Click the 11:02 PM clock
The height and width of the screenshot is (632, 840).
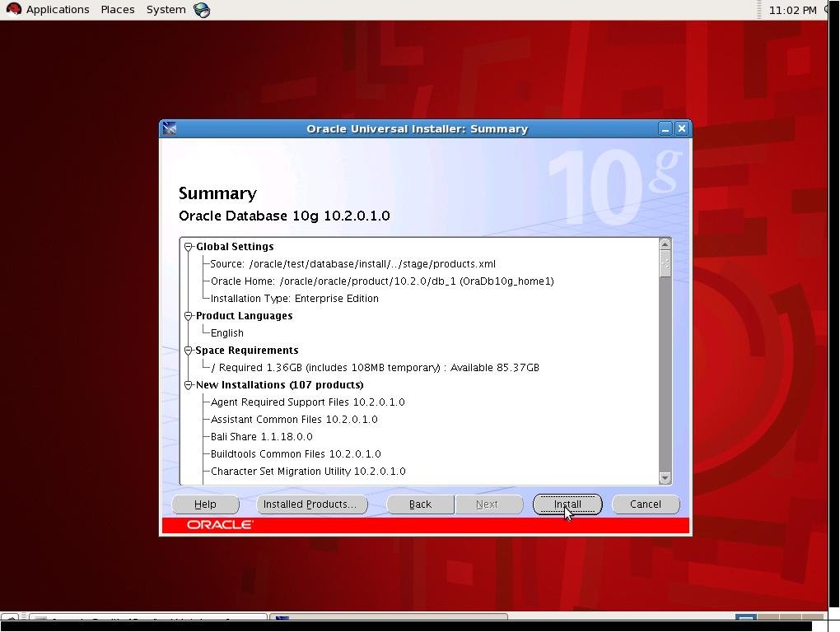[792, 10]
